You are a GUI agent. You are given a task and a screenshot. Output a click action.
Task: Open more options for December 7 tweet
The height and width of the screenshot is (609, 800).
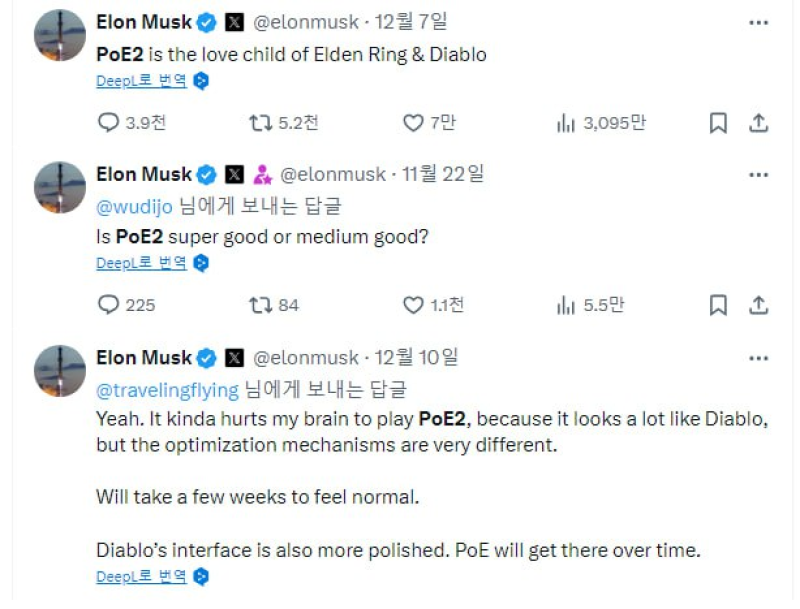[759, 21]
